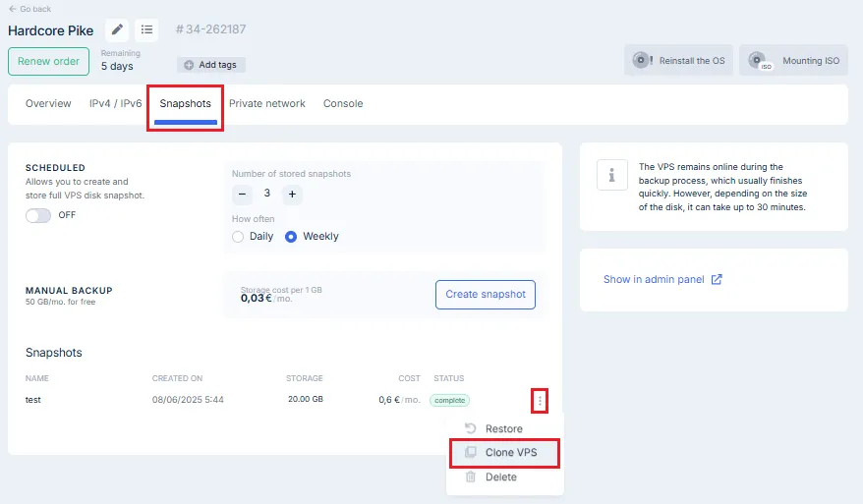Click Reinstall the OS button
Image resolution: width=863 pixels, height=504 pixels.
coord(678,60)
